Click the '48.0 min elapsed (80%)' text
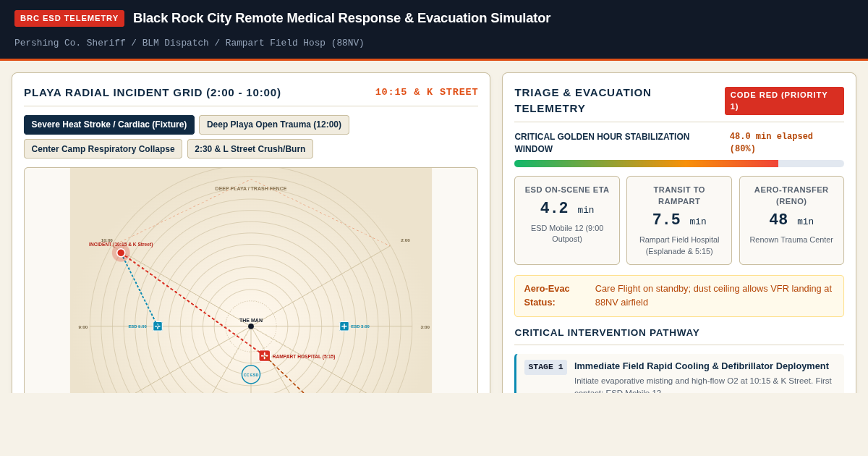This screenshot has width=868, height=456. (771, 143)
